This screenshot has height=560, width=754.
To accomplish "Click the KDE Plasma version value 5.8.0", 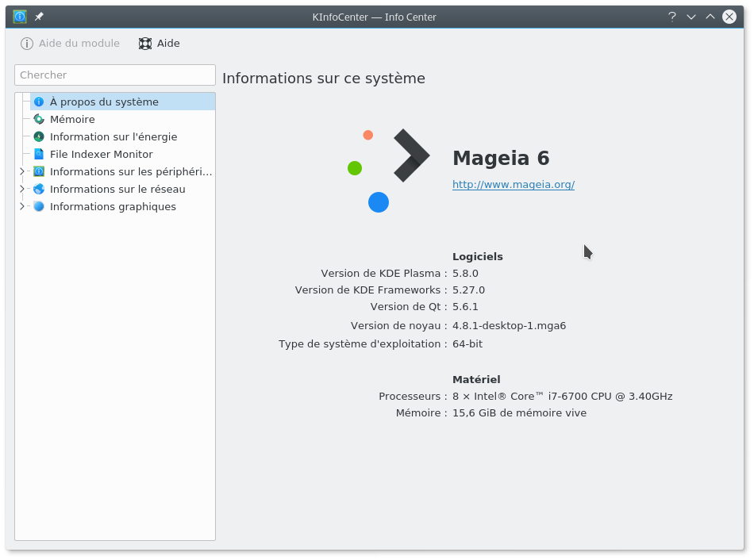I will [x=465, y=274].
